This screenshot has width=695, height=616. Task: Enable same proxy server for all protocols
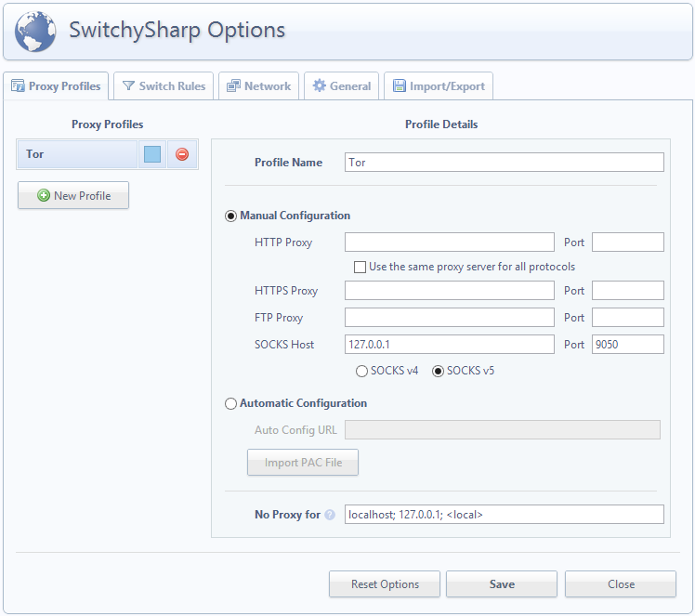pos(360,267)
